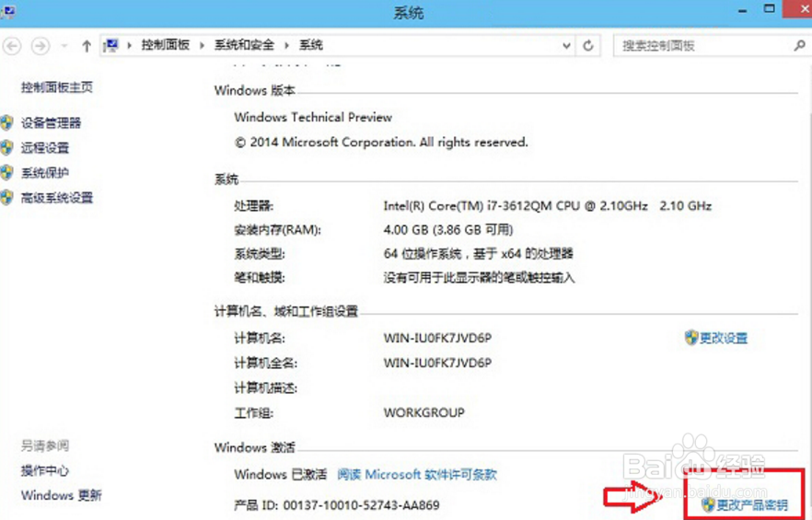Click the shield icon beside 高级系统设置
Viewport: 812px width, 520px height.
click(6, 197)
